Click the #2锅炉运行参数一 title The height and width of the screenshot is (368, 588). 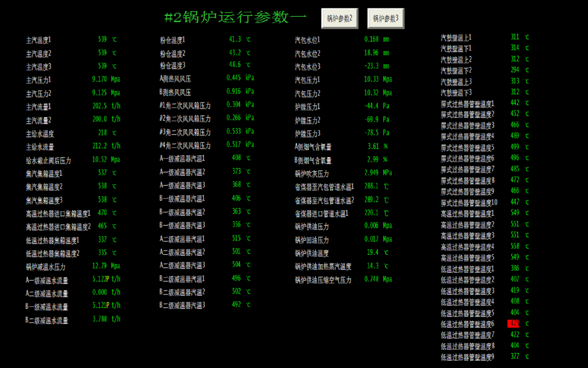235,18
